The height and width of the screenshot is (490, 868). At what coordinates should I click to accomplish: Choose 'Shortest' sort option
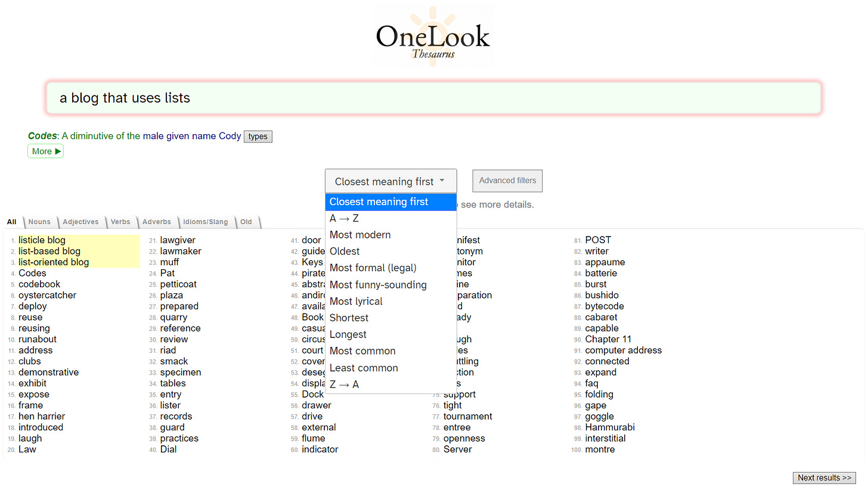[390, 318]
